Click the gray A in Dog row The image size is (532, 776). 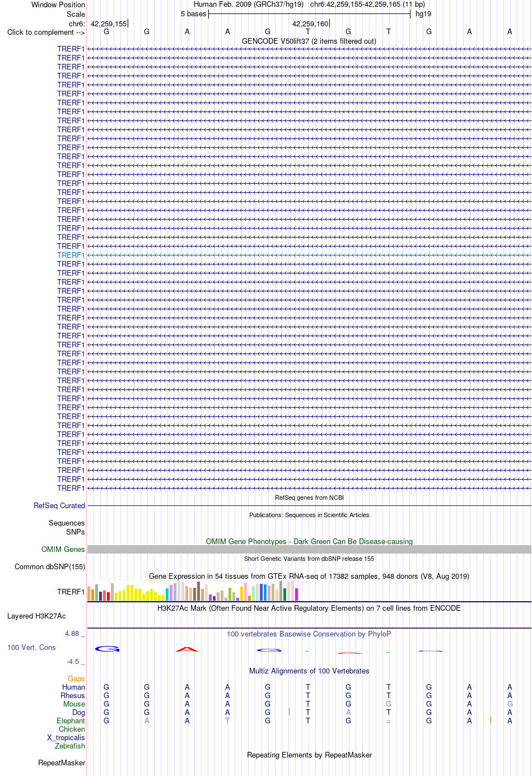[x=348, y=712]
